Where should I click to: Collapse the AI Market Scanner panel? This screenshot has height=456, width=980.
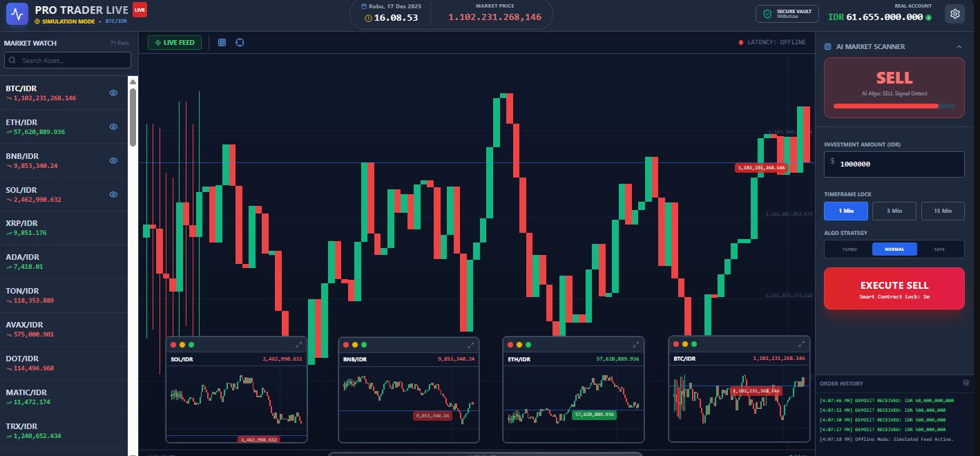tap(959, 47)
